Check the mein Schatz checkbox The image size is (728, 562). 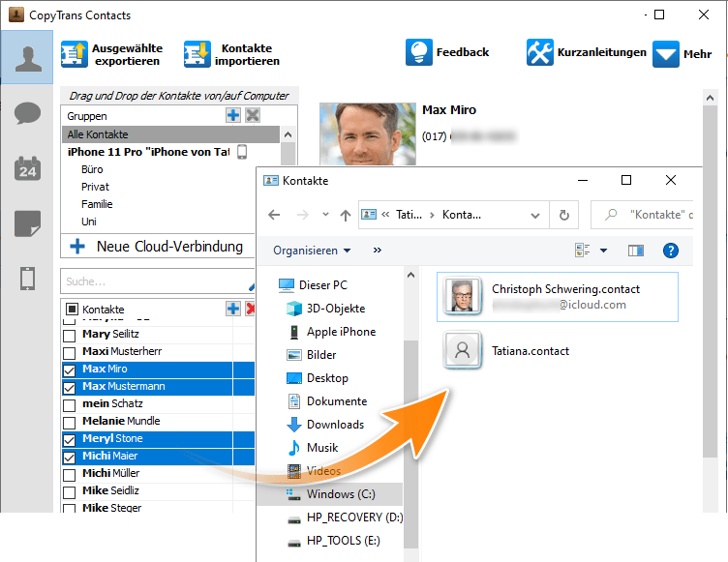[x=69, y=405]
